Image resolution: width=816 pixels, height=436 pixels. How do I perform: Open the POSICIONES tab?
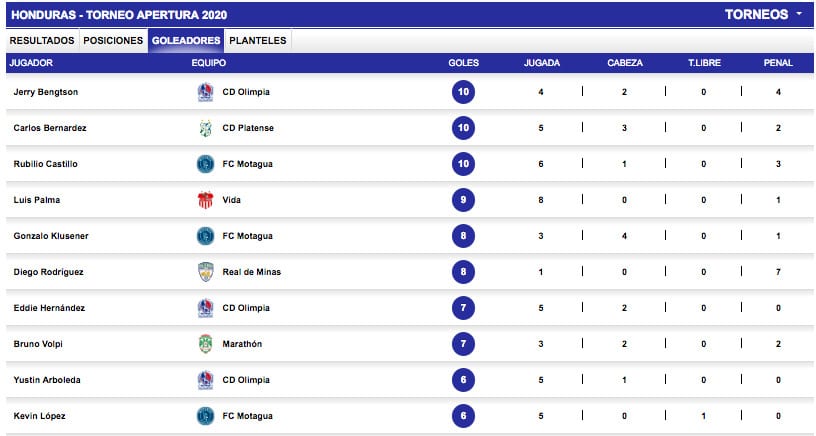[113, 41]
